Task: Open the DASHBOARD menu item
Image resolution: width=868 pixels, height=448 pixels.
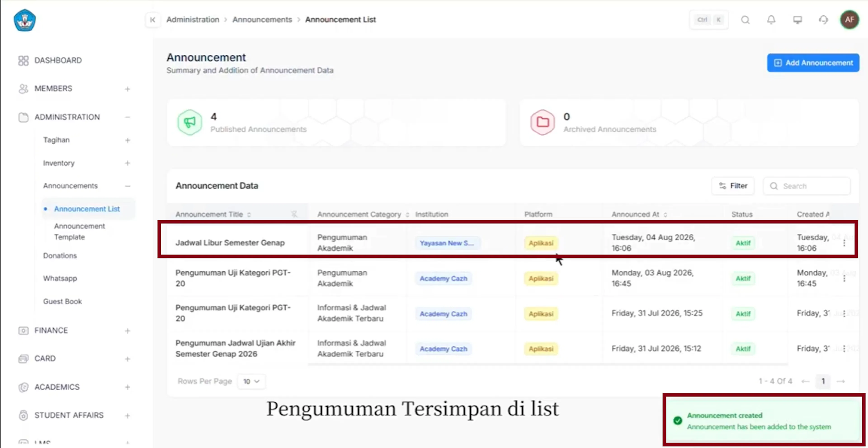Action: click(58, 60)
